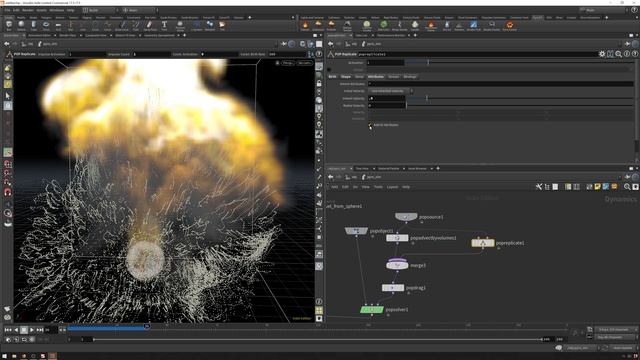Select the viewport Select arrow tool
Image resolution: width=640 pixels, height=360 pixels.
pyautogui.click(x=8, y=96)
